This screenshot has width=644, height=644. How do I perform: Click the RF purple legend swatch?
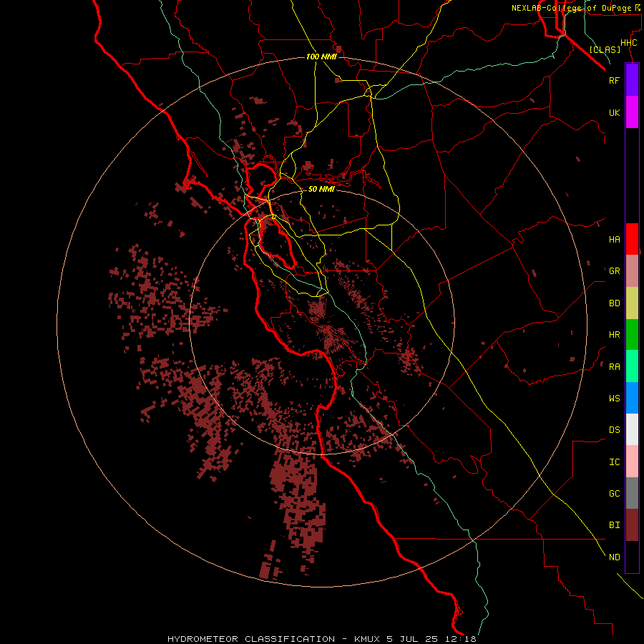click(632, 80)
